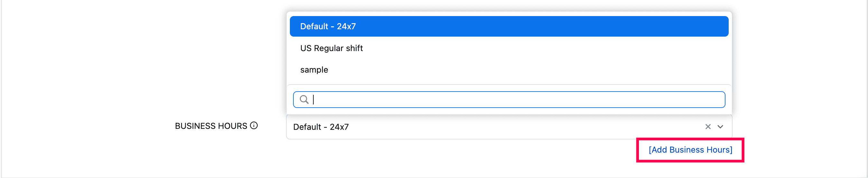Click the Business Hours select box value
Screen dimensions: 868x178
point(472,127)
